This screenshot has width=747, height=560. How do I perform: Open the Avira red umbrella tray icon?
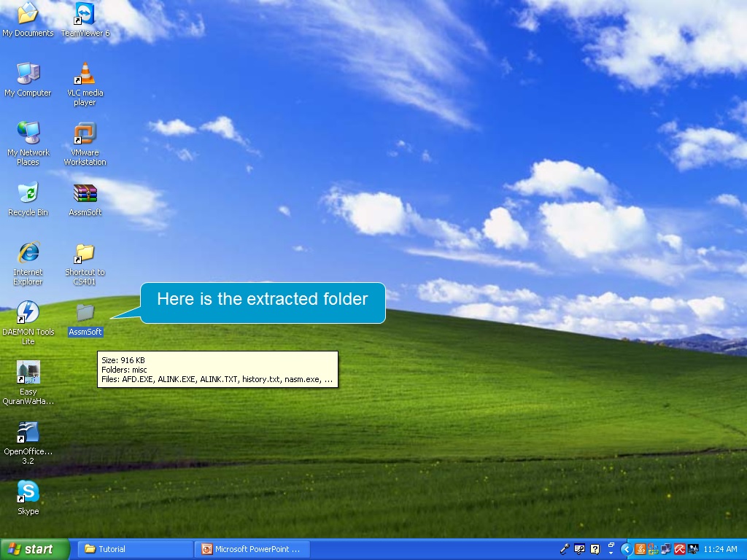pyautogui.click(x=679, y=549)
